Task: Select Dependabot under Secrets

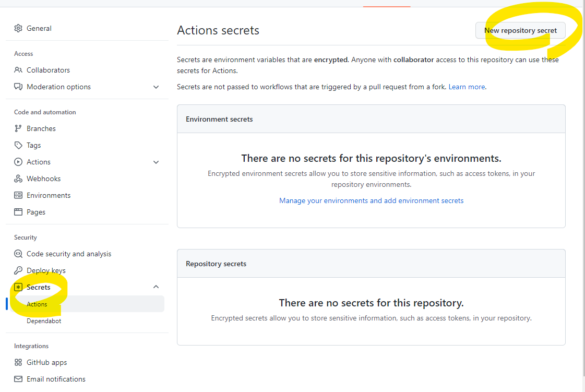Action: click(44, 320)
